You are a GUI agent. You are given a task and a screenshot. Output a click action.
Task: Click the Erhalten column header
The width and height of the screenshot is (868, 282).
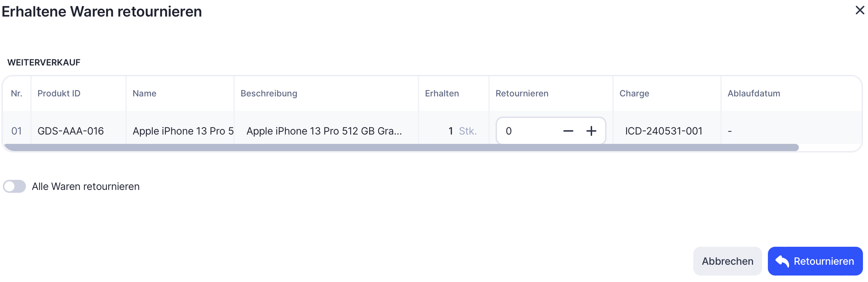pos(442,94)
